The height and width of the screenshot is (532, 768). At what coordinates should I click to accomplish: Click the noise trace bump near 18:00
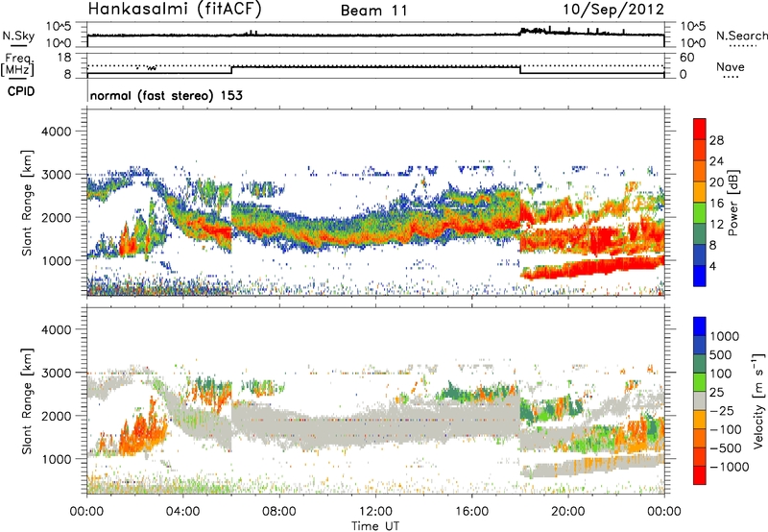[x=533, y=31]
